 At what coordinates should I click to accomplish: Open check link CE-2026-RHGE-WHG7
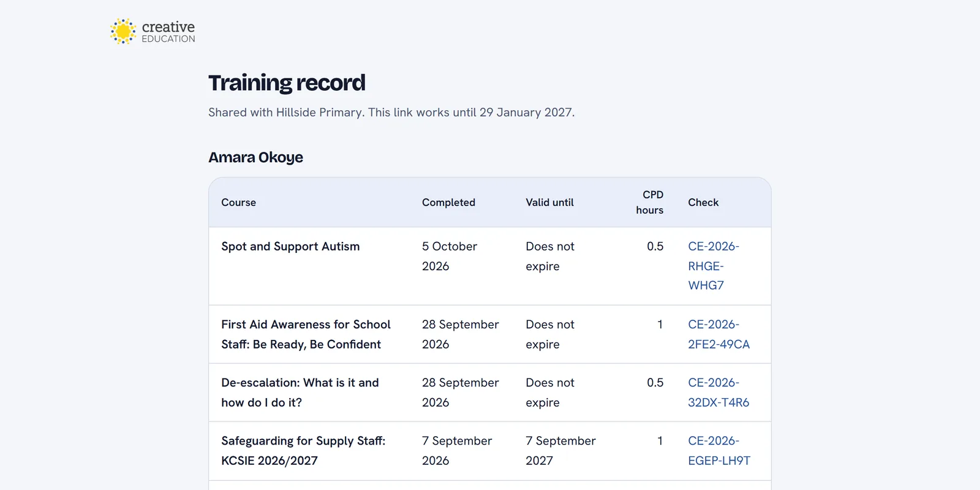tap(714, 266)
